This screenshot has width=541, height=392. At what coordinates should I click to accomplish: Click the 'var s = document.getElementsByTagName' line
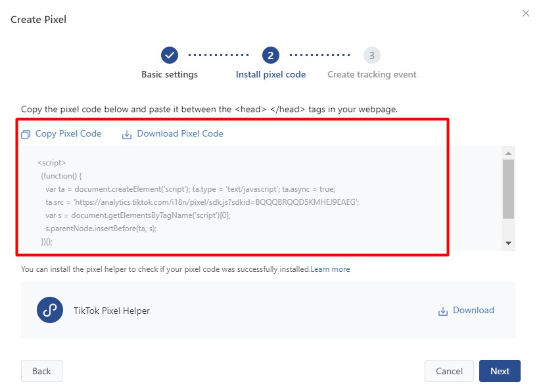(x=137, y=215)
